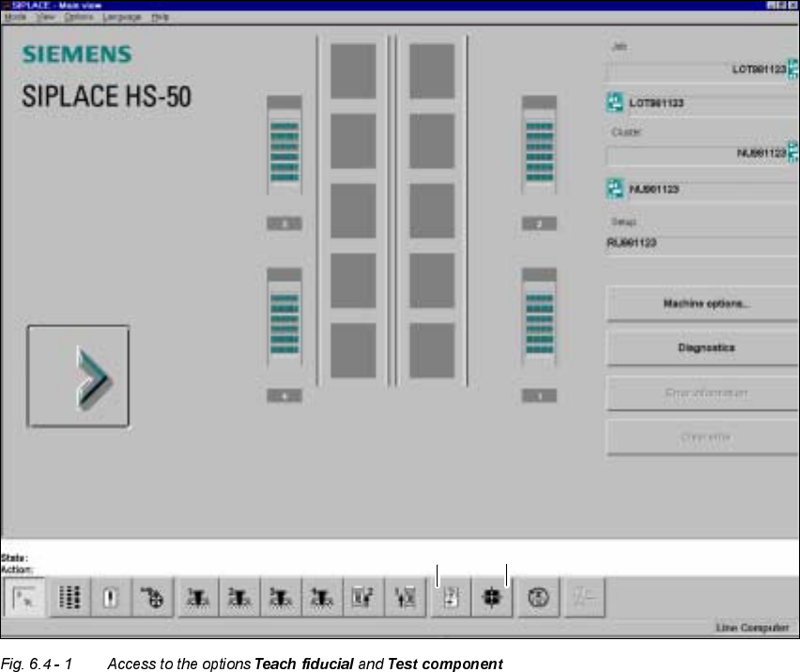The height and width of the screenshot is (672, 800).
Task: Click the dotted grid table toolbar icon
Action: tap(69, 597)
